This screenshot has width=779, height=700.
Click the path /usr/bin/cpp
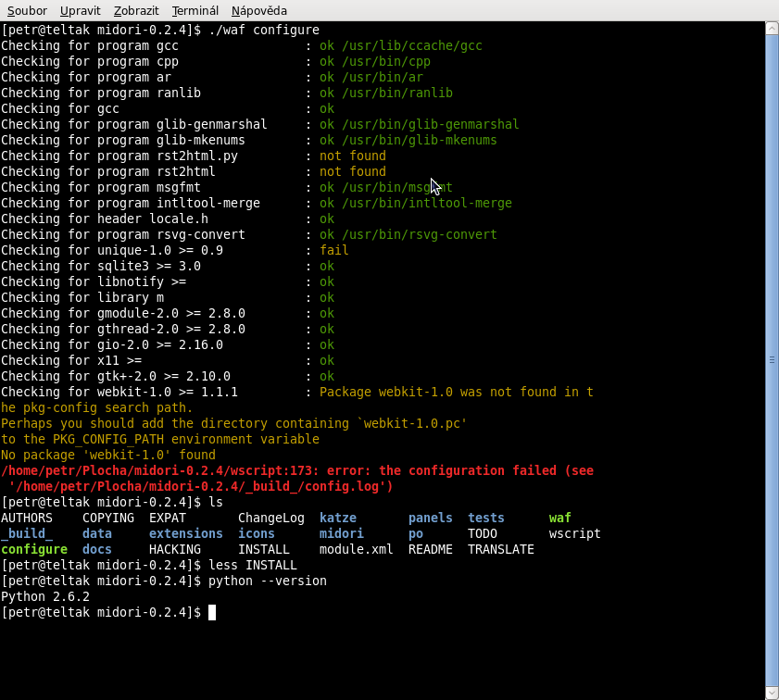pos(386,61)
